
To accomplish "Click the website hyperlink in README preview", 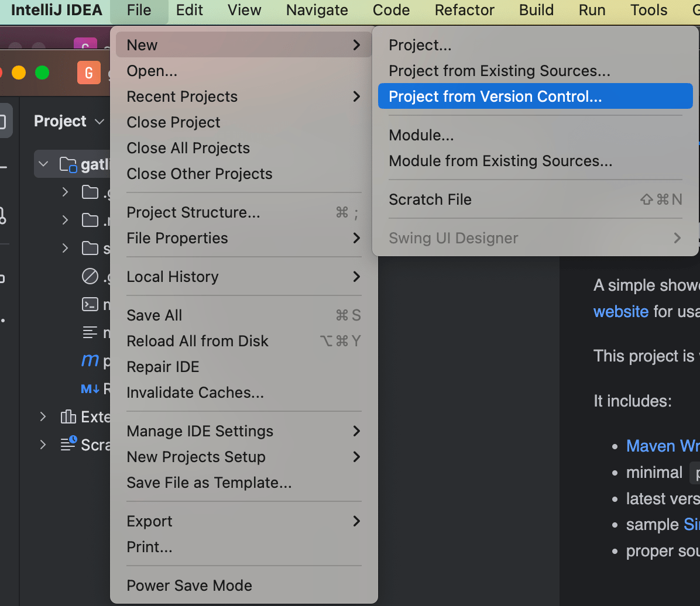I will 620,311.
